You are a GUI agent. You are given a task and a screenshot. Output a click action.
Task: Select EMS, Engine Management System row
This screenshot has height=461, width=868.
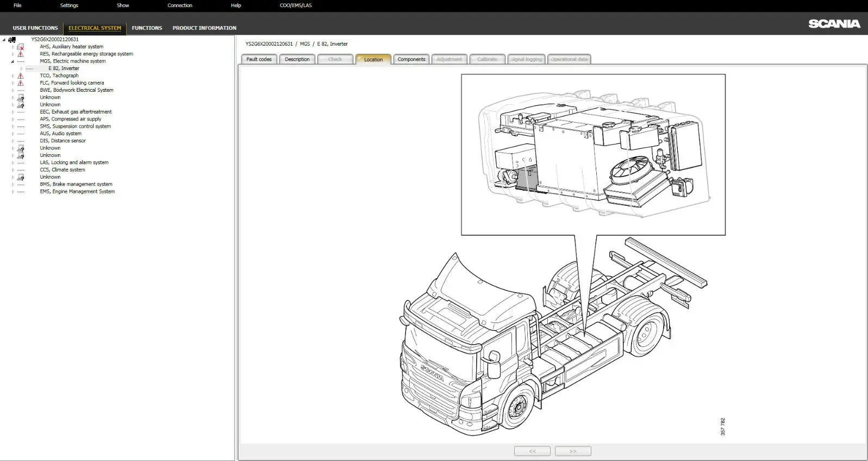click(x=77, y=191)
